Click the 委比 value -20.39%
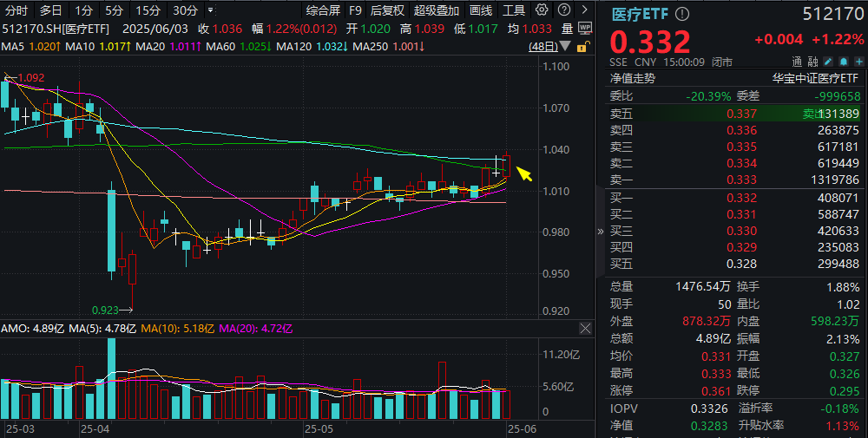The height and width of the screenshot is (438, 868). click(708, 96)
